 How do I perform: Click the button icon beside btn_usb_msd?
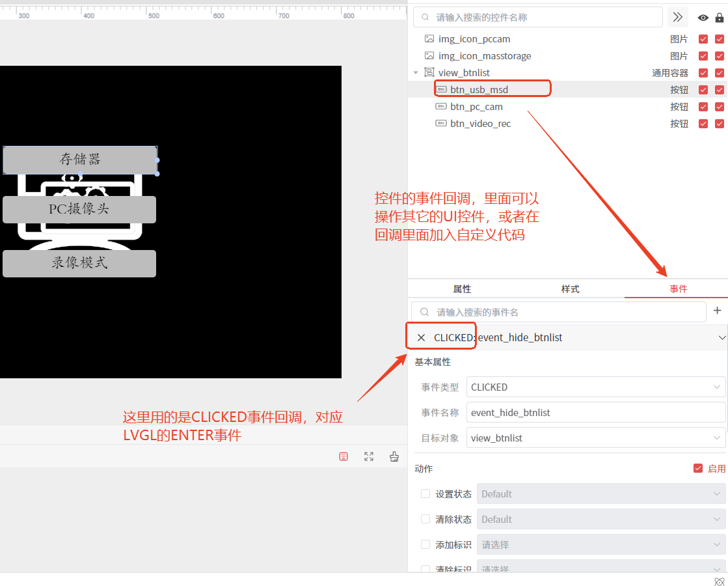pyautogui.click(x=441, y=89)
